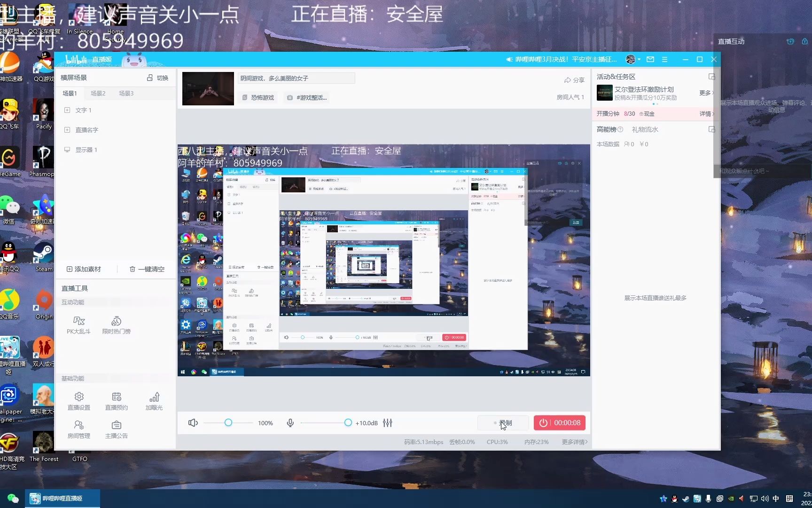Open the 限时热门榜 tool
This screenshot has width=812, height=508.
pyautogui.click(x=117, y=325)
